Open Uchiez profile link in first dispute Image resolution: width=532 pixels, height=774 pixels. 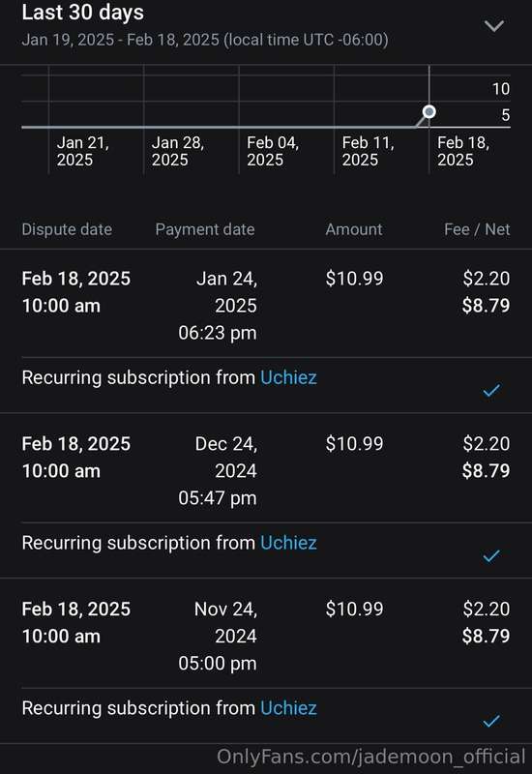tap(288, 377)
